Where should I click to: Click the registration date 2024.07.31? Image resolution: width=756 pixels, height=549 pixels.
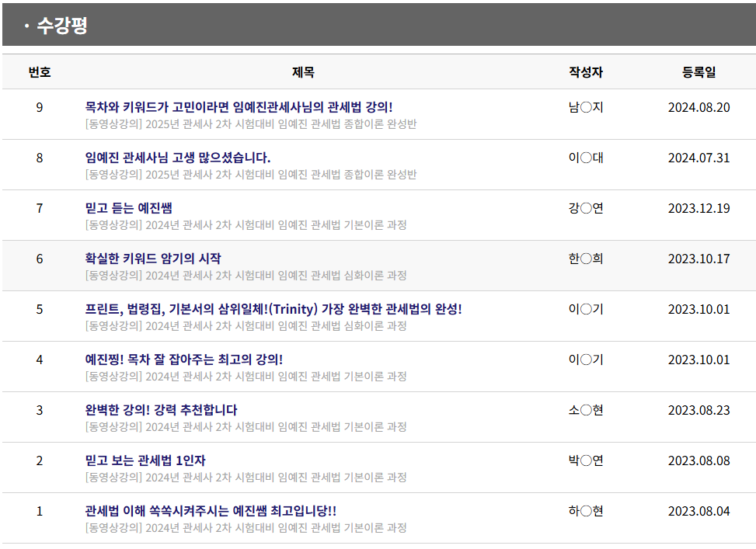pyautogui.click(x=699, y=158)
